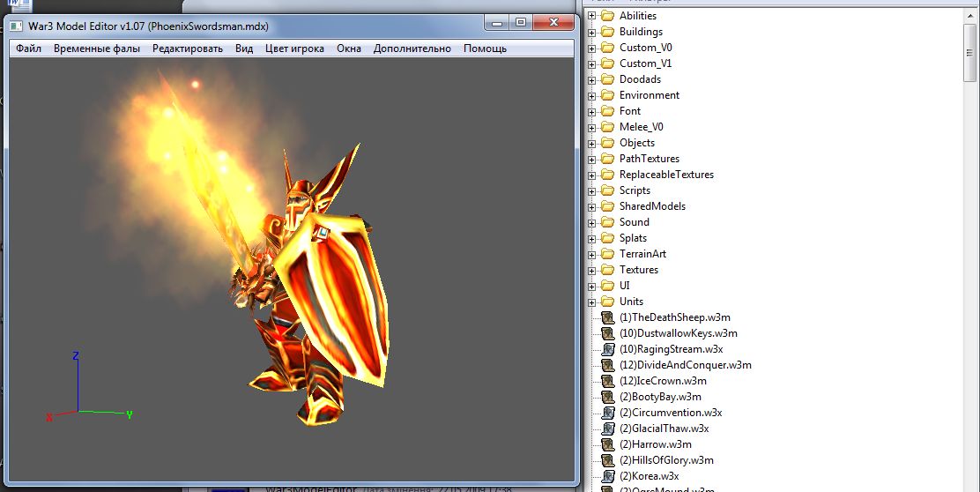Close the War3 Model Editor window
The width and height of the screenshot is (980, 492).
point(553,23)
